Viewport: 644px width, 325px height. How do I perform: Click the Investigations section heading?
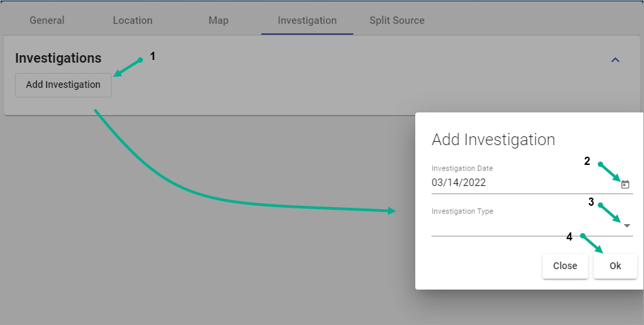click(59, 59)
